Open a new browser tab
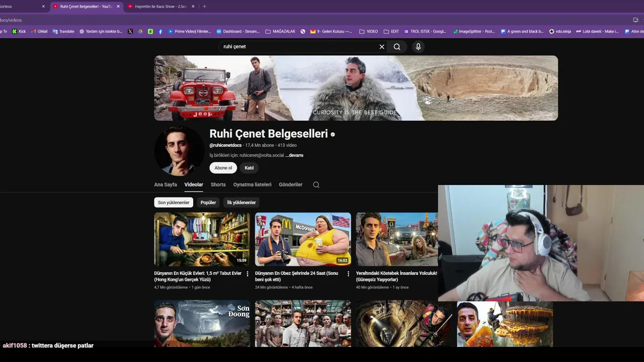 (204, 7)
